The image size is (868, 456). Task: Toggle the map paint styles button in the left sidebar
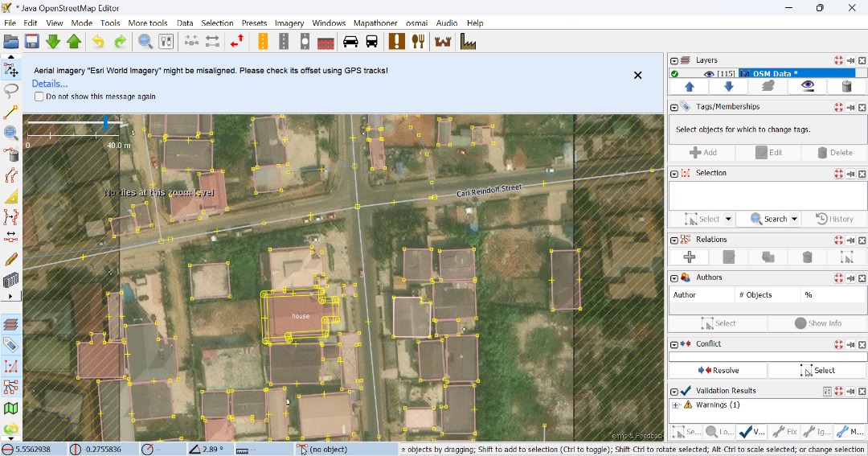pyautogui.click(x=10, y=409)
